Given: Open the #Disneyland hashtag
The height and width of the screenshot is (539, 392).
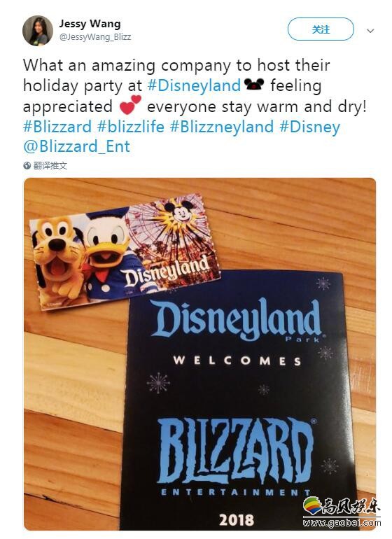Looking at the screenshot, I should (194, 85).
